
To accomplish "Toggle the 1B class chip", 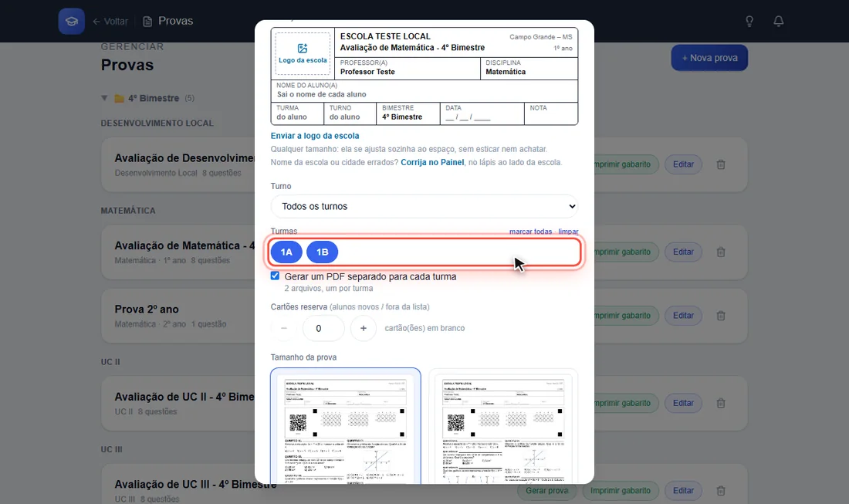I will tap(322, 252).
